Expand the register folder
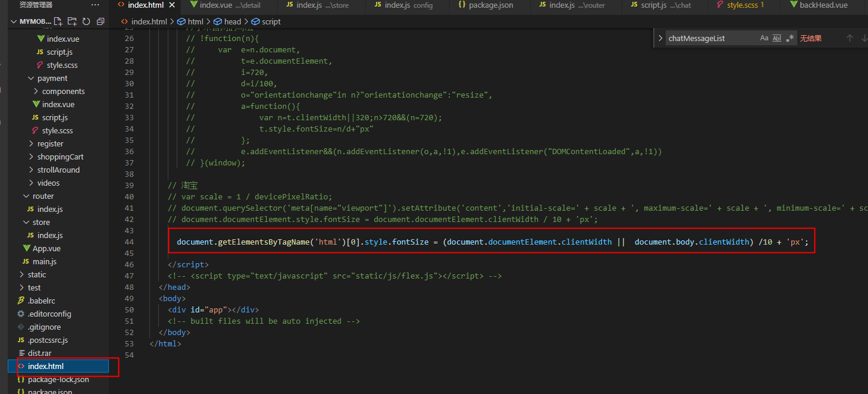 (x=31, y=144)
